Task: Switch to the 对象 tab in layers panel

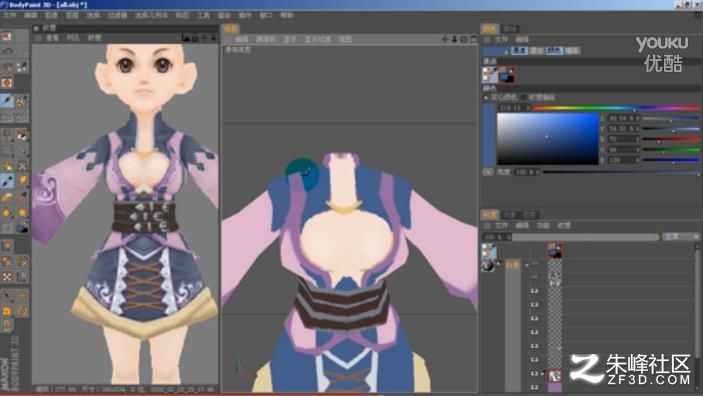Action: coord(509,215)
